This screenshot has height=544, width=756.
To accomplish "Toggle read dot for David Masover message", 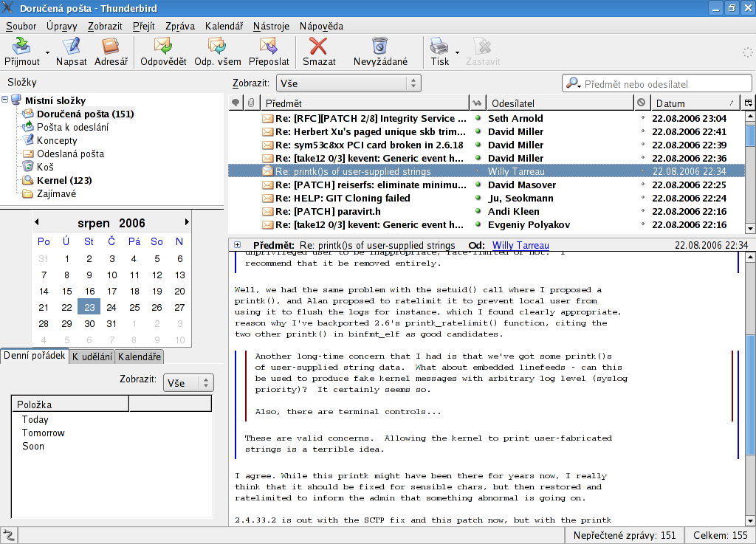I will click(478, 185).
